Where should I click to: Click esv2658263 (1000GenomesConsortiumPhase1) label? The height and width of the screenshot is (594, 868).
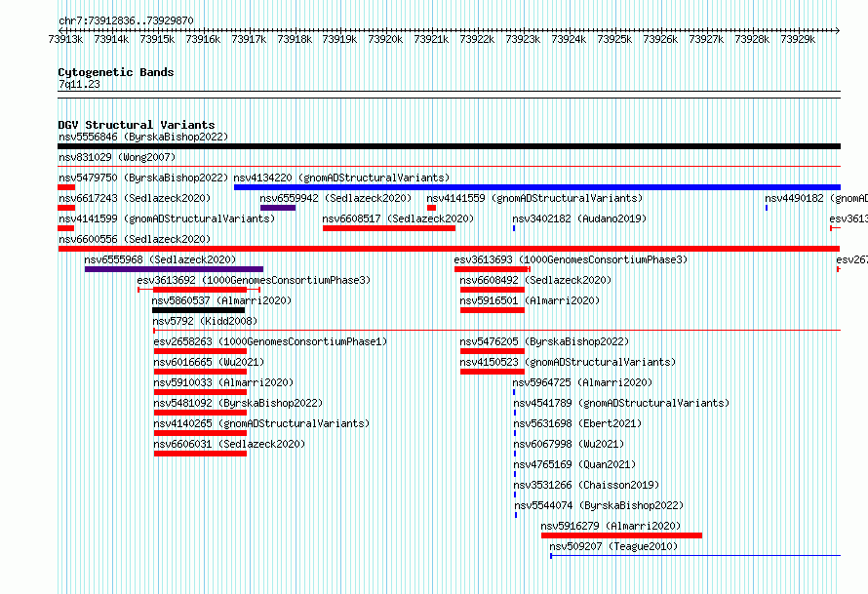point(271,341)
